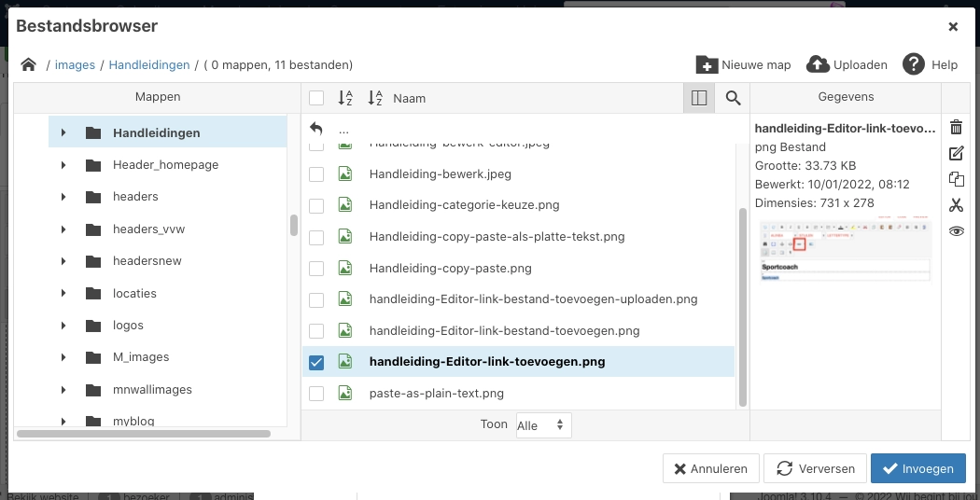Go to the home root folder icon
This screenshot has width=980, height=500.
coord(28,64)
